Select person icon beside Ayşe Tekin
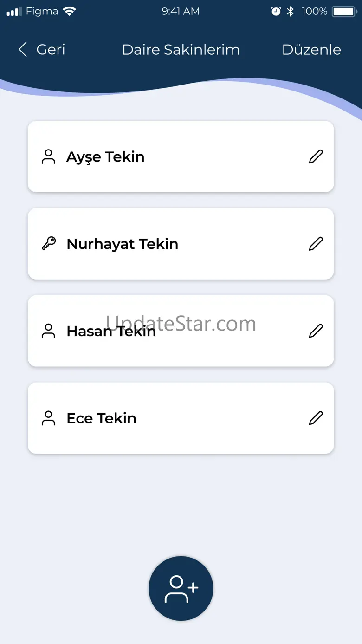 (x=49, y=157)
